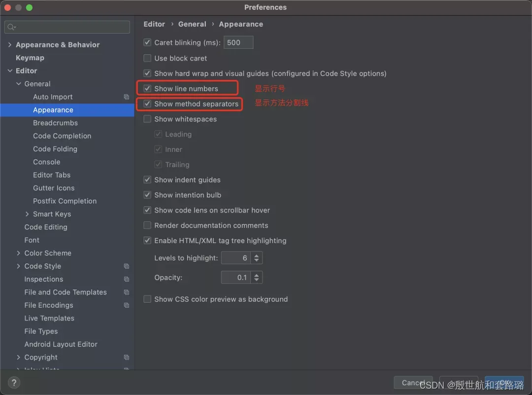Focus the settings search field
This screenshot has width=532, height=395.
pyautogui.click(x=67, y=27)
